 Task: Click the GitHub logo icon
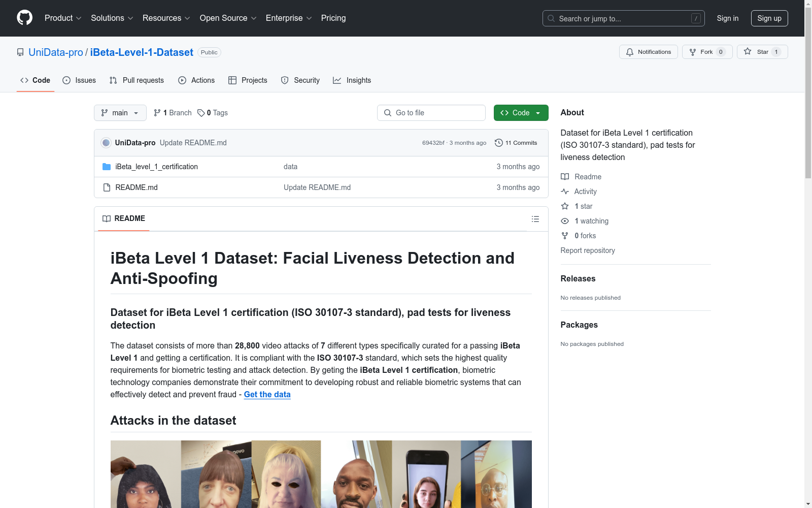24,18
